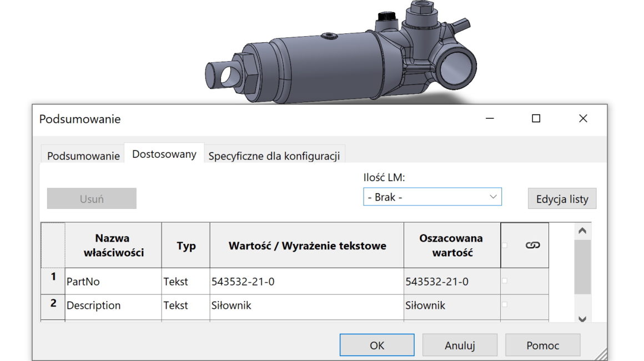This screenshot has width=644, height=361.
Task: Click the table's vertical scrollbar thumb
Action: click(x=582, y=268)
